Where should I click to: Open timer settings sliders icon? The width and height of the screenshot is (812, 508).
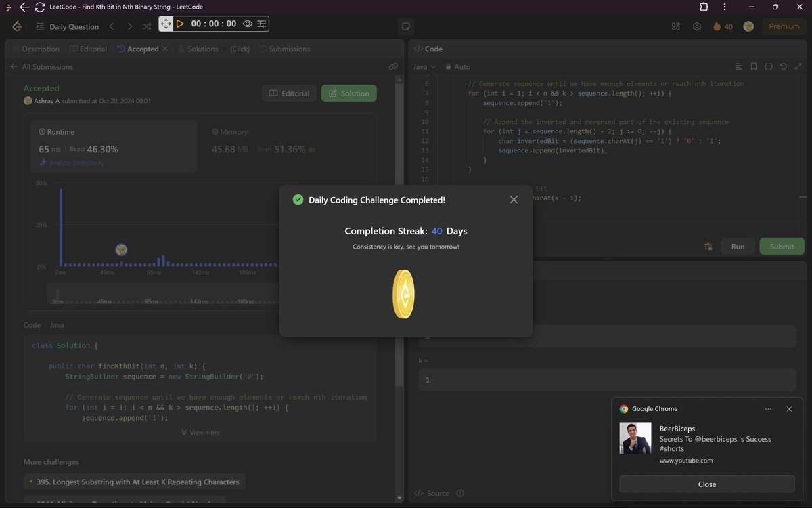[x=261, y=24]
